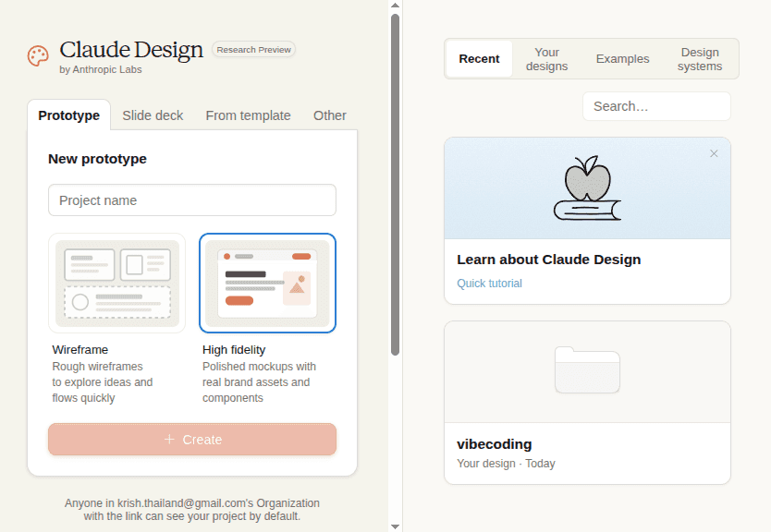Switch to the Prototype tab

(x=68, y=115)
